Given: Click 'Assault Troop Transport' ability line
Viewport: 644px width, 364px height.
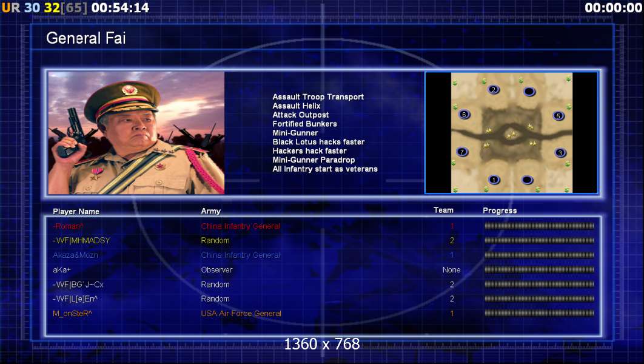Looking at the screenshot, I should tap(318, 97).
